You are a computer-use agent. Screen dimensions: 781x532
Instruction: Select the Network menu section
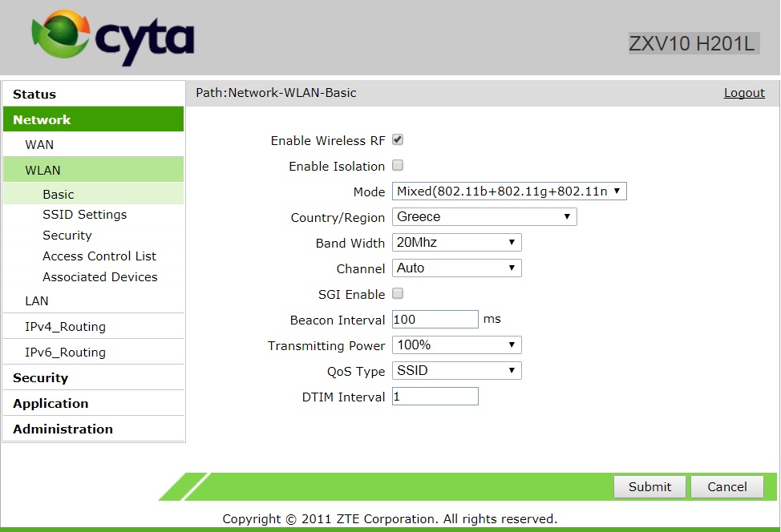[x=94, y=119]
